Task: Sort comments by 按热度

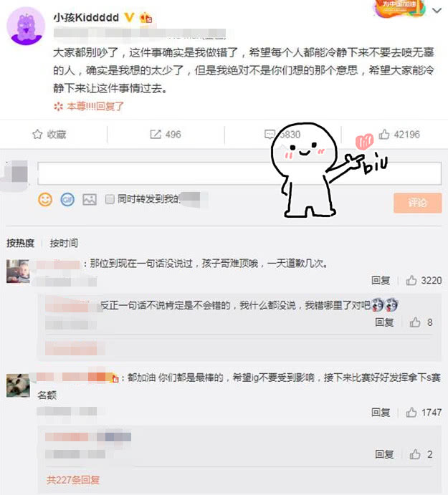Action: (20, 243)
